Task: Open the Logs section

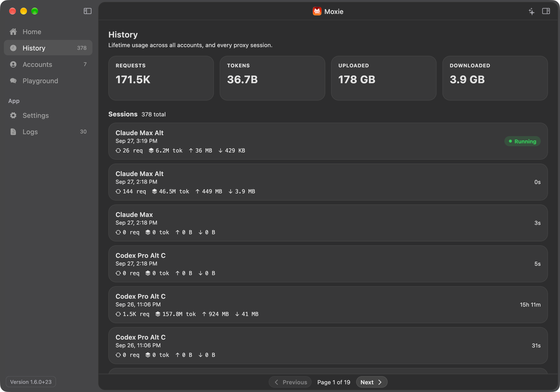Action: click(x=48, y=132)
